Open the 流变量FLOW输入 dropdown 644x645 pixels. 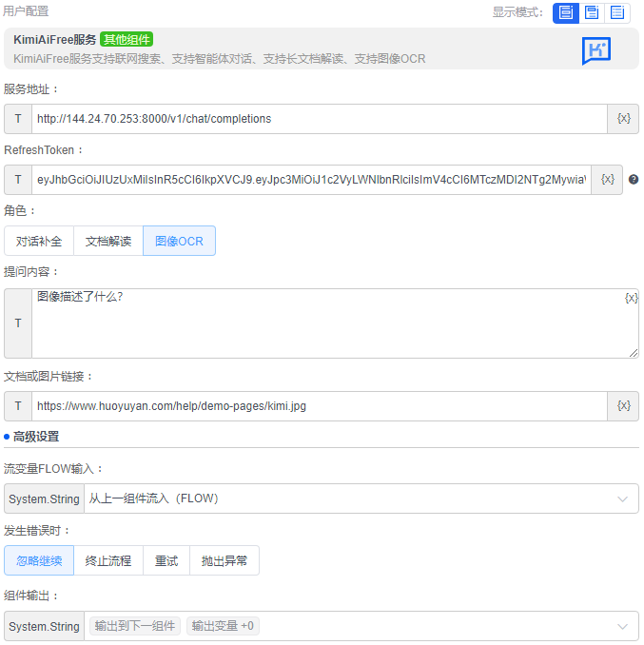pos(360,498)
